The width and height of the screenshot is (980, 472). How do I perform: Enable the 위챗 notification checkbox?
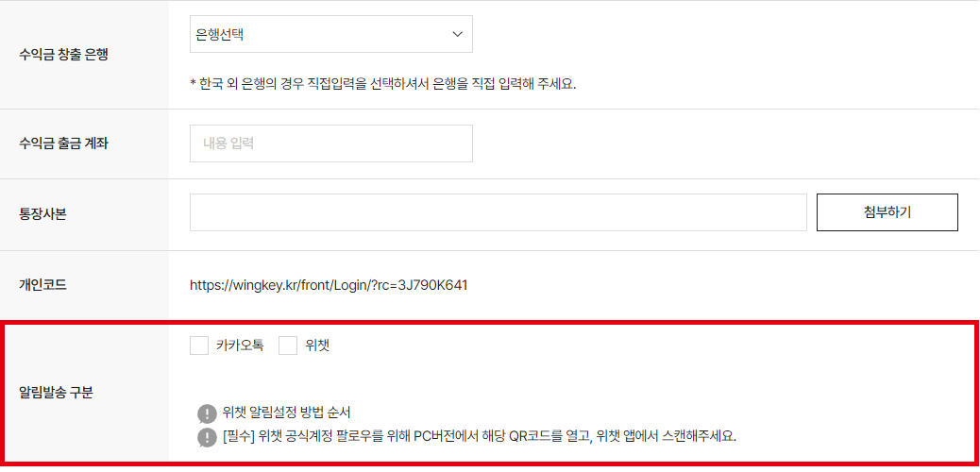288,346
